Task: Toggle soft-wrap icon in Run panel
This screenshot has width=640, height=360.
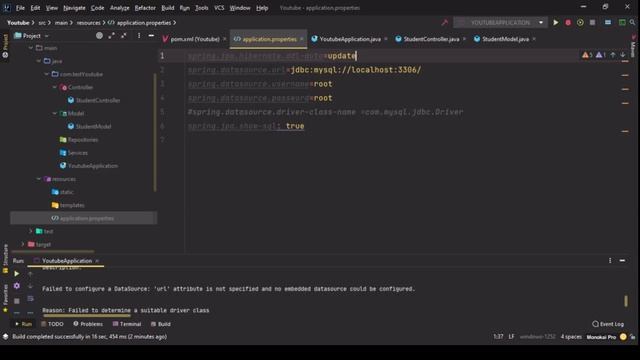Action: (30, 299)
